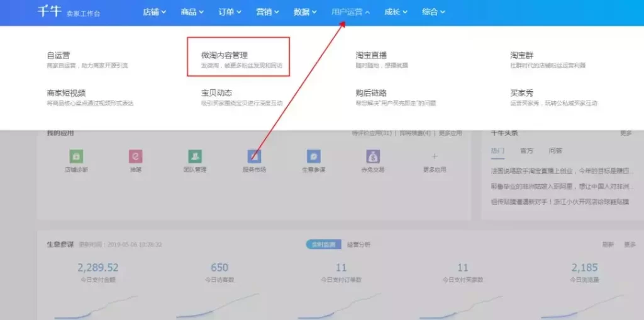Click the 千牛头条 section title

(505, 133)
